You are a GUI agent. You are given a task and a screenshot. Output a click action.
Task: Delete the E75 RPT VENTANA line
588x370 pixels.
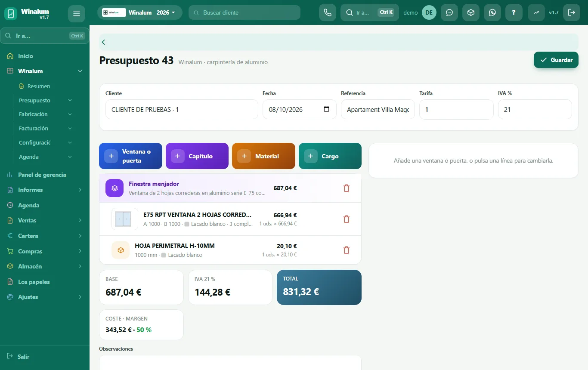tap(347, 219)
